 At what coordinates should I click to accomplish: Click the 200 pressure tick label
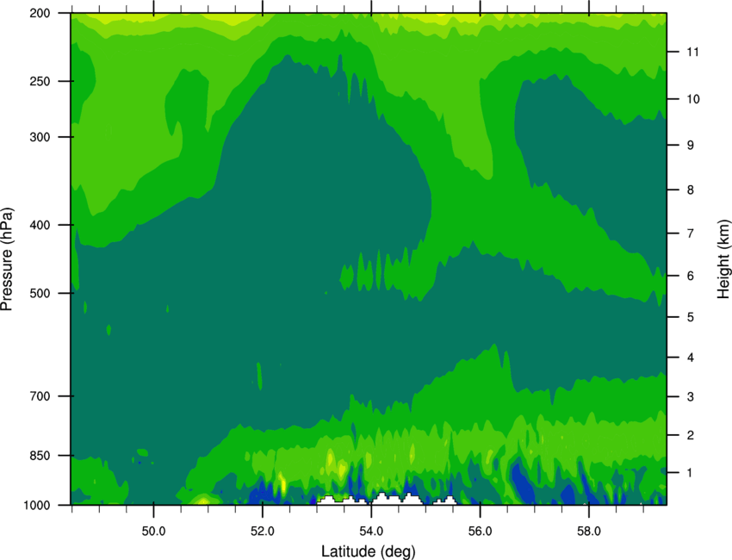pyautogui.click(x=40, y=13)
